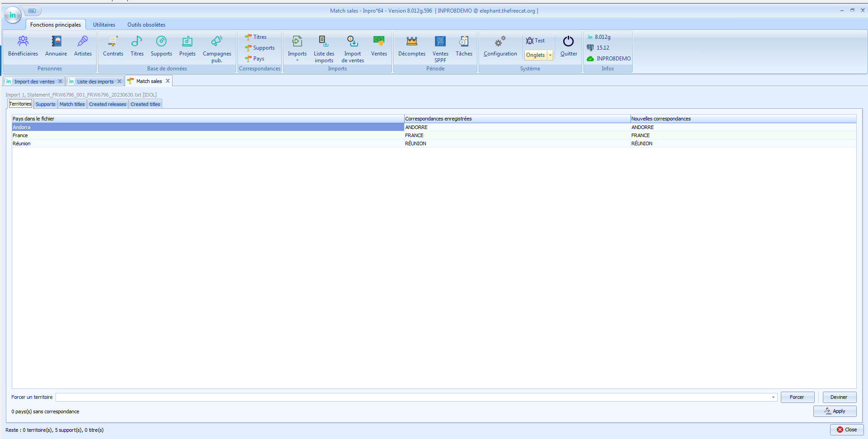Open Contrats from the ribbon
The image size is (868, 439).
tap(113, 42)
